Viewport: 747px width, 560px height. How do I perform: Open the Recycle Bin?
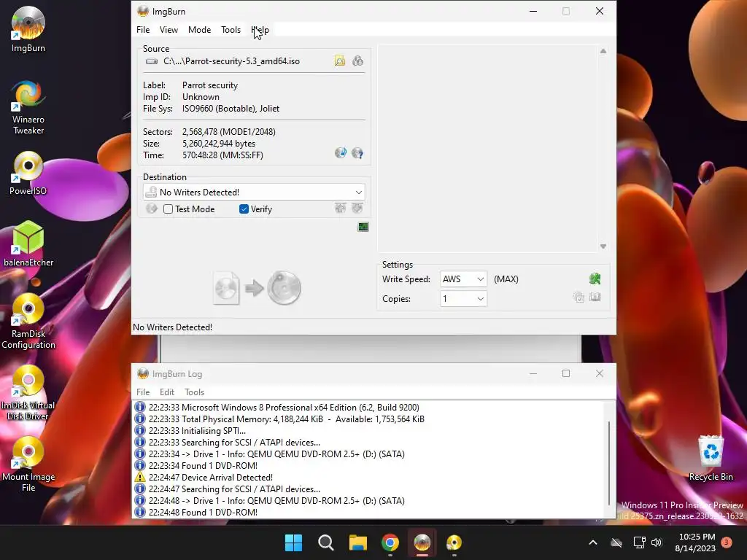pos(711,458)
